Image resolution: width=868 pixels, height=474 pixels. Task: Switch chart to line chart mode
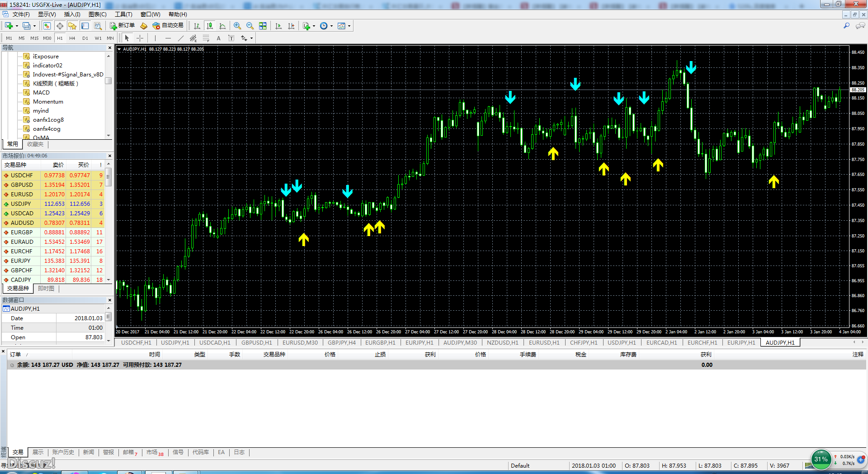point(222,26)
